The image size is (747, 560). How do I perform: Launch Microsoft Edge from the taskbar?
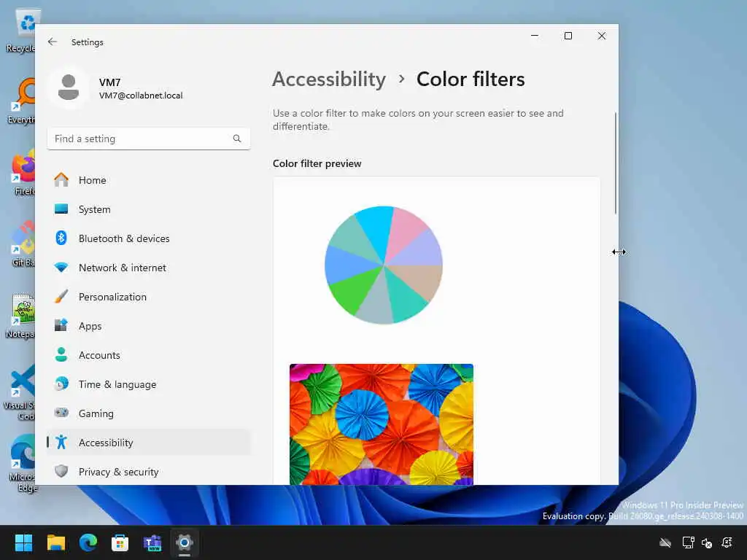88,542
